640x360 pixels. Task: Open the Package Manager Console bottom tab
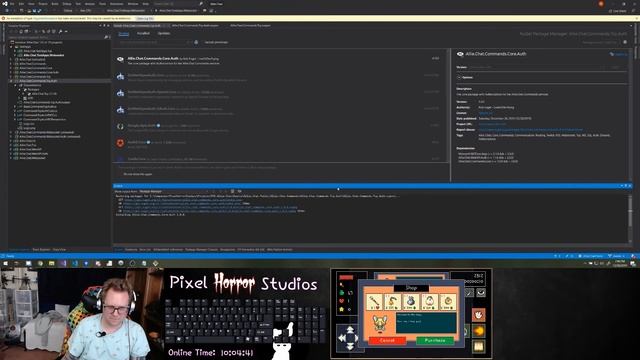coord(201,249)
